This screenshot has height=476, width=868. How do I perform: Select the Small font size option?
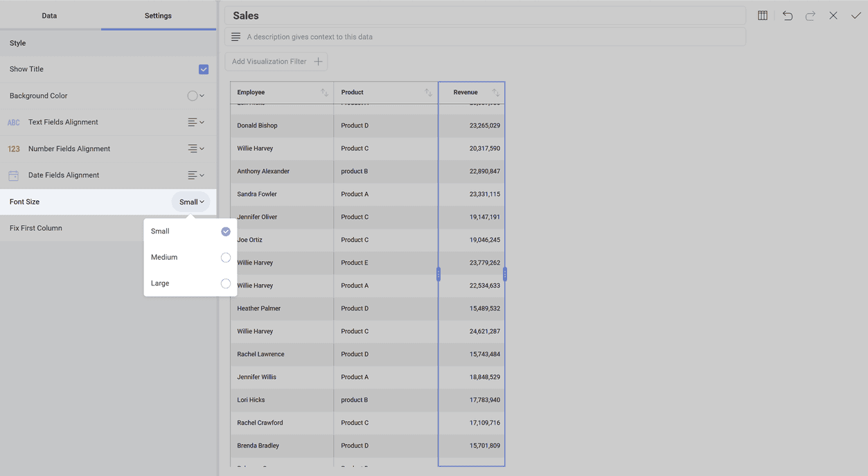(x=191, y=231)
